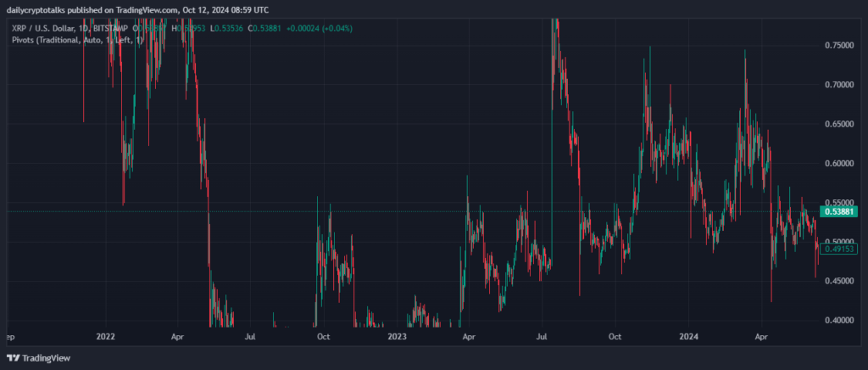Screen dimensions: 868x370
Task: Click the 0.55000 price axis label
Action: 838,203
